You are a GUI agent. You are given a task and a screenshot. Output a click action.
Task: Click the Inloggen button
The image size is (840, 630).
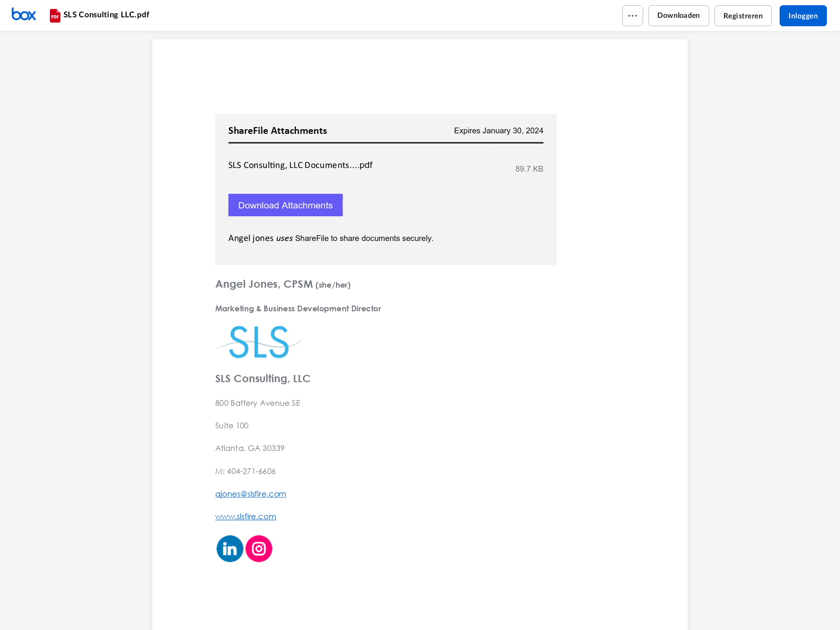(803, 16)
